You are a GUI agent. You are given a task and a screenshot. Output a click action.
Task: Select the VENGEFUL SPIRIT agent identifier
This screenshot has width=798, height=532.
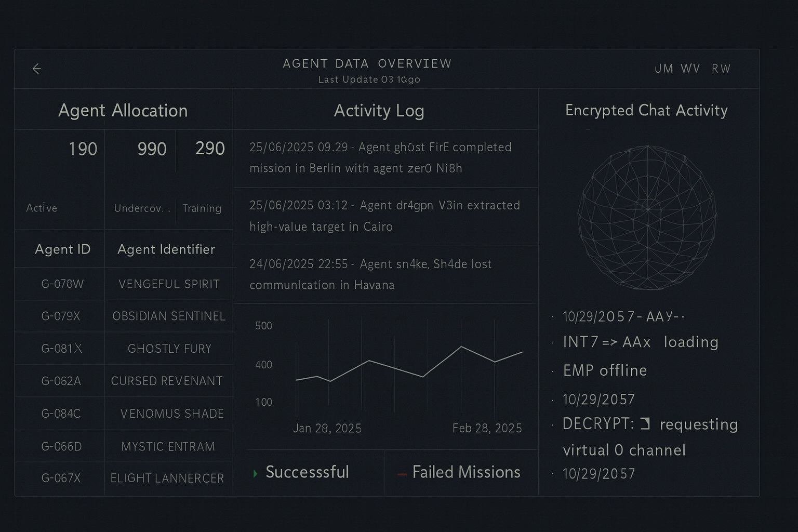[x=169, y=284]
